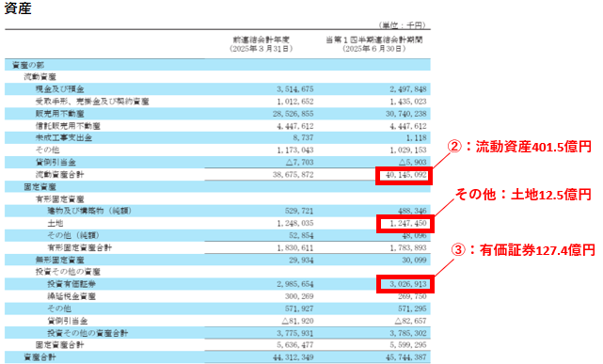Select the 現金及び預金 row label

(59, 89)
